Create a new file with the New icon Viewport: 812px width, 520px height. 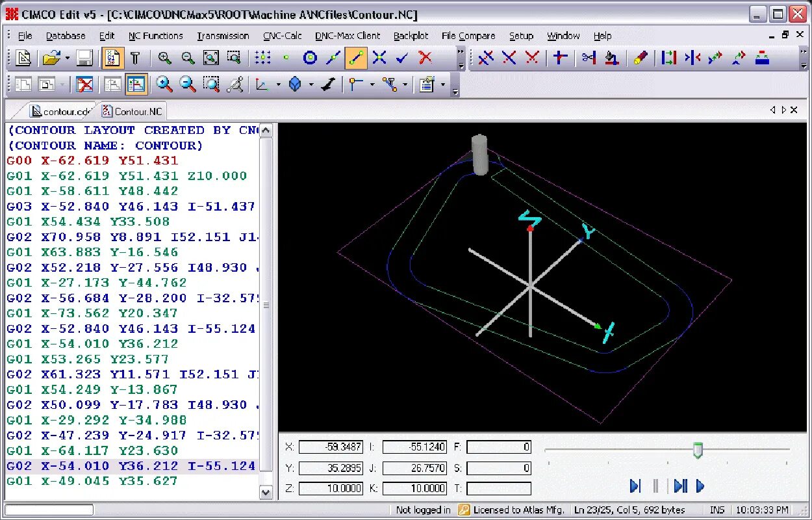(x=23, y=58)
